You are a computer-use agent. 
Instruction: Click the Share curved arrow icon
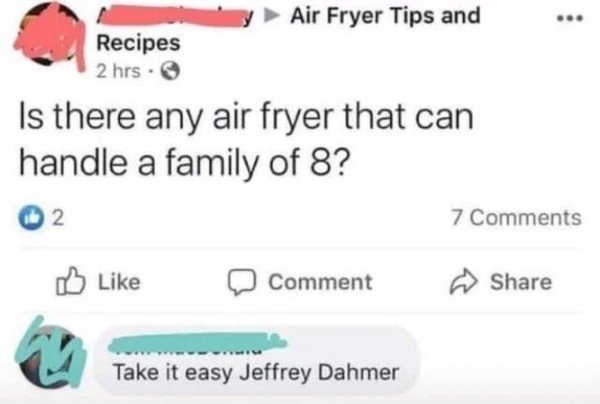click(463, 282)
